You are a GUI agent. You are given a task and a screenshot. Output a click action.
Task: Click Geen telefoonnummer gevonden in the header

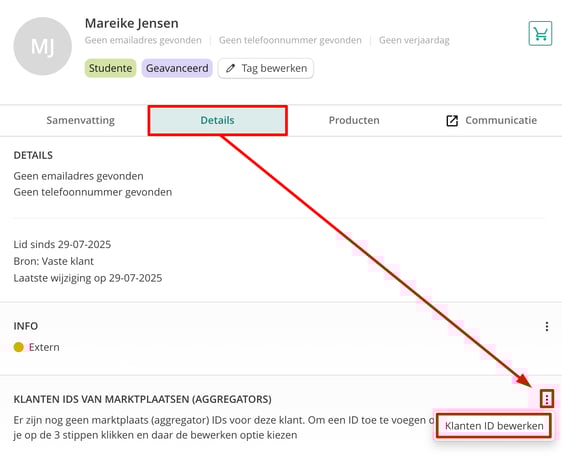click(290, 40)
